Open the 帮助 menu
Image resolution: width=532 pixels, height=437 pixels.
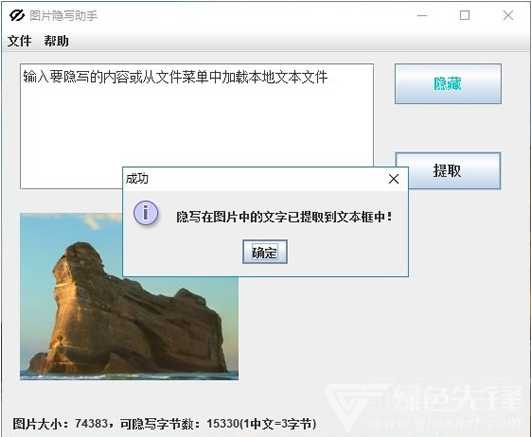point(56,41)
